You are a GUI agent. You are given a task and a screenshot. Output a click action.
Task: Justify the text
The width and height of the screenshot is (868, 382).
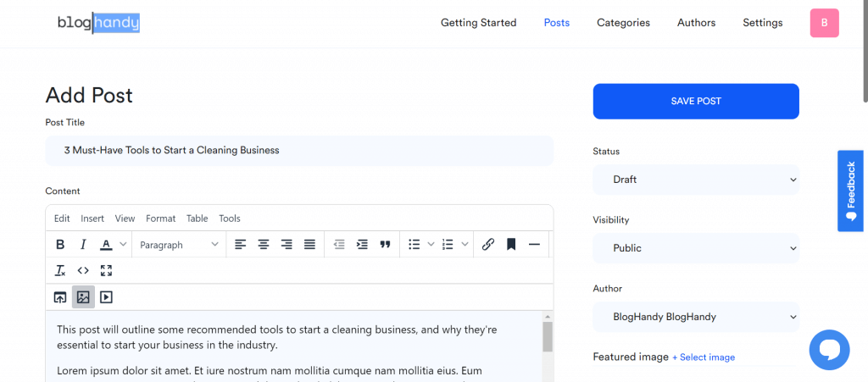309,244
